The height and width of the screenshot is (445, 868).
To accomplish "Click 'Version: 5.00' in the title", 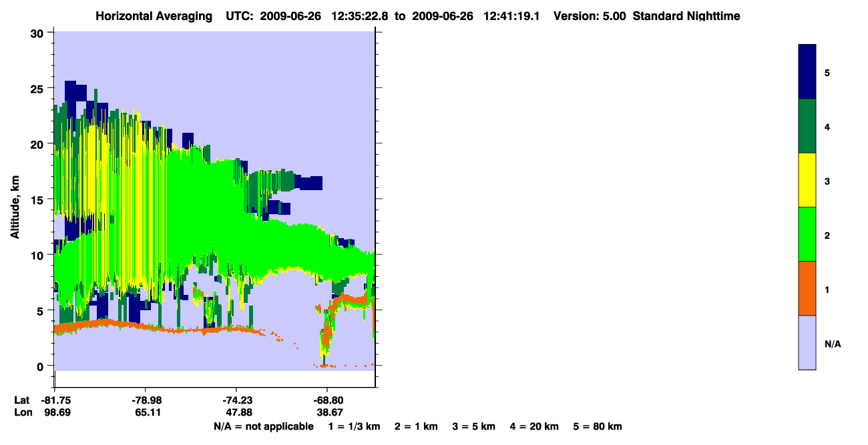I will 589,16.
